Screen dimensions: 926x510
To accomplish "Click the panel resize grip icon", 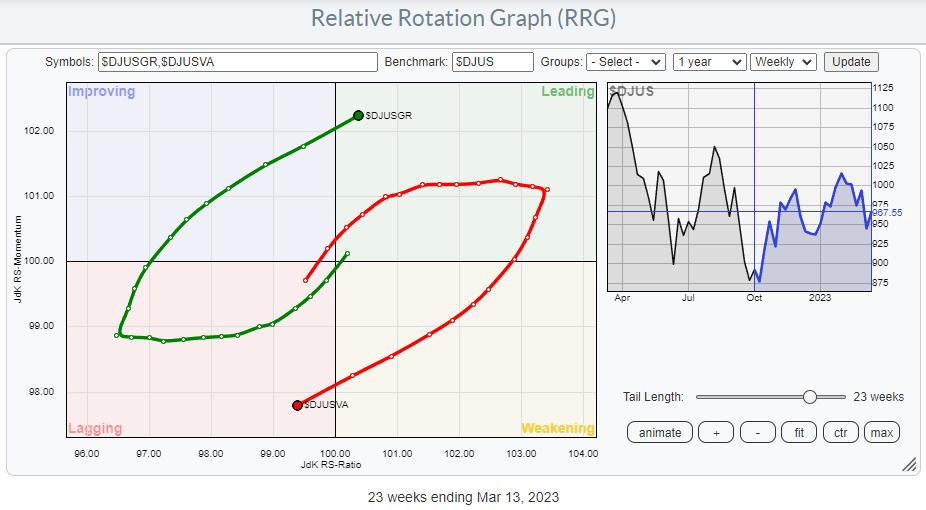I will coord(909,465).
